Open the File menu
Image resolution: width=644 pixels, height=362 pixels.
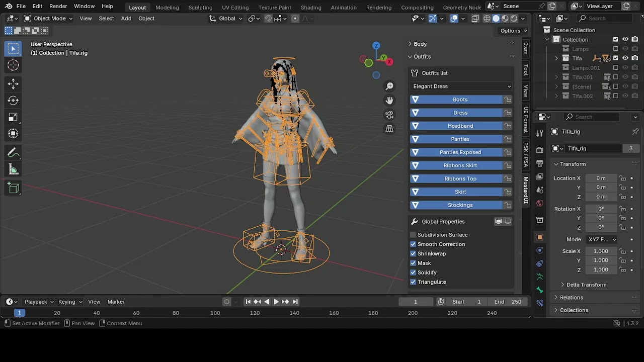point(21,6)
